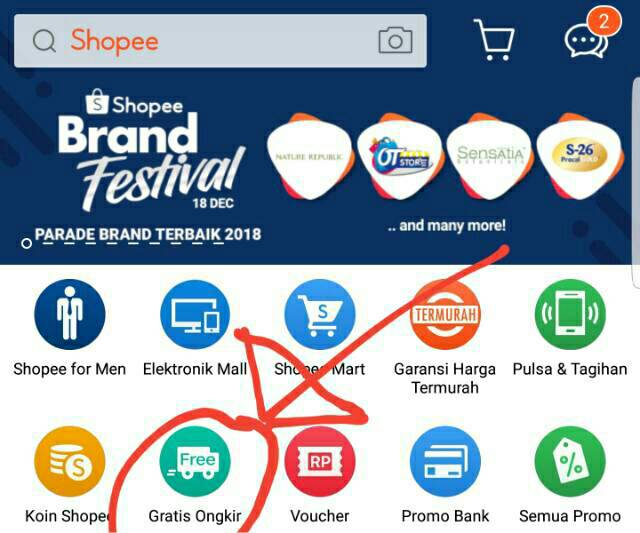The image size is (640, 533).
Task: Open Semua Promo discount tag icon
Action: tap(570, 462)
